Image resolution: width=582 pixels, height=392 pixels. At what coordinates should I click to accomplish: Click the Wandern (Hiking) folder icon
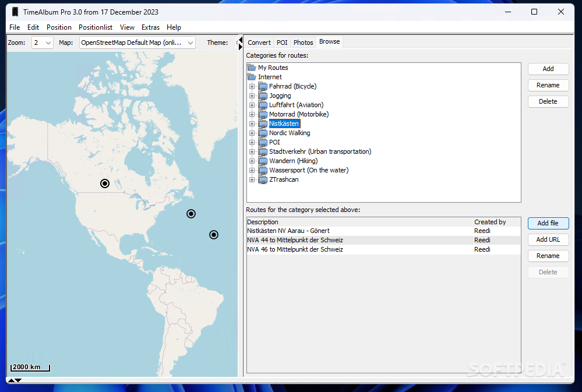263,161
